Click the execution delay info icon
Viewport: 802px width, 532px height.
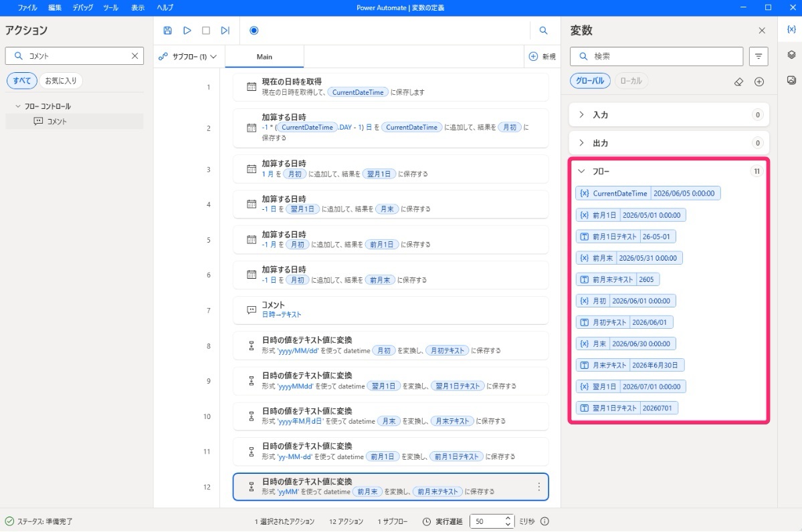pos(544,521)
